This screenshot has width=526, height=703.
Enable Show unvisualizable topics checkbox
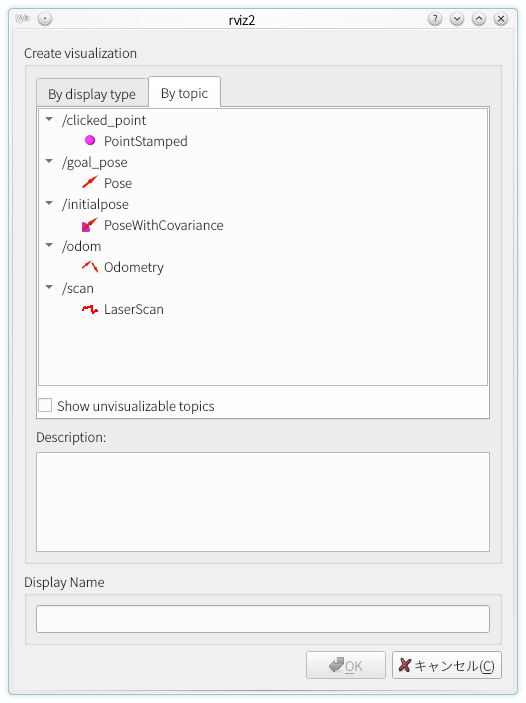(45, 405)
